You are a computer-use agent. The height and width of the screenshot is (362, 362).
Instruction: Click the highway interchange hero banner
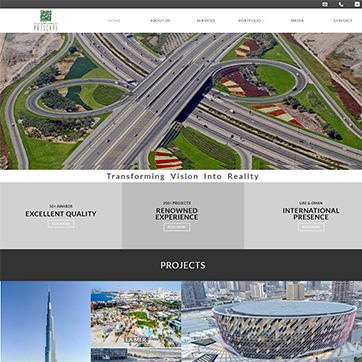[181, 101]
